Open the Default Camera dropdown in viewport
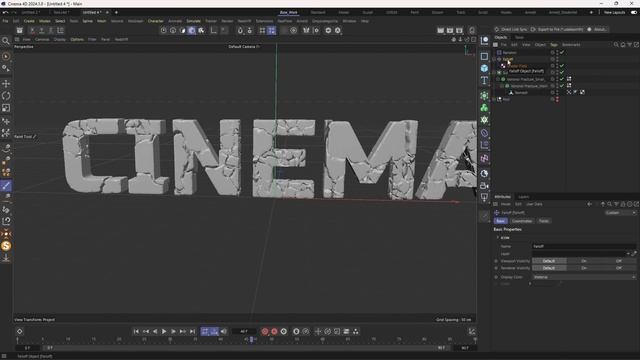The image size is (640, 360). pyautogui.click(x=244, y=47)
